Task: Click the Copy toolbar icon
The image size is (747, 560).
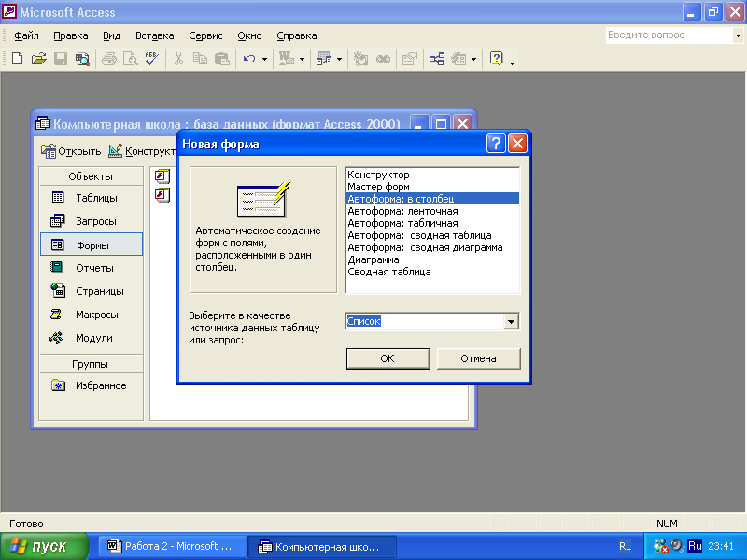Action: coord(200,59)
